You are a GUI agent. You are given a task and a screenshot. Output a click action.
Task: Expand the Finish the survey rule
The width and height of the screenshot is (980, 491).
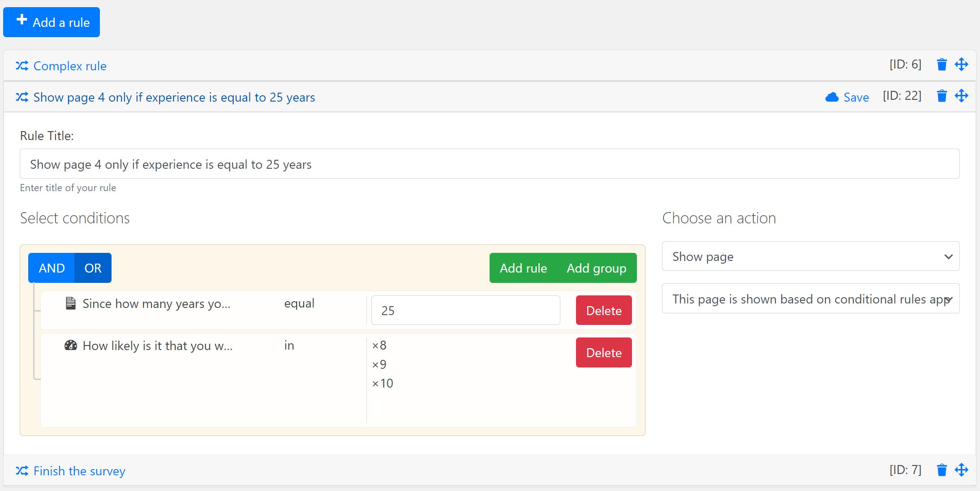click(x=79, y=471)
